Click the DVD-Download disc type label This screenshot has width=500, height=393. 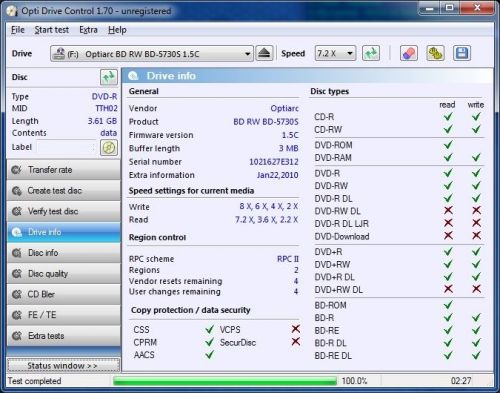[342, 237]
